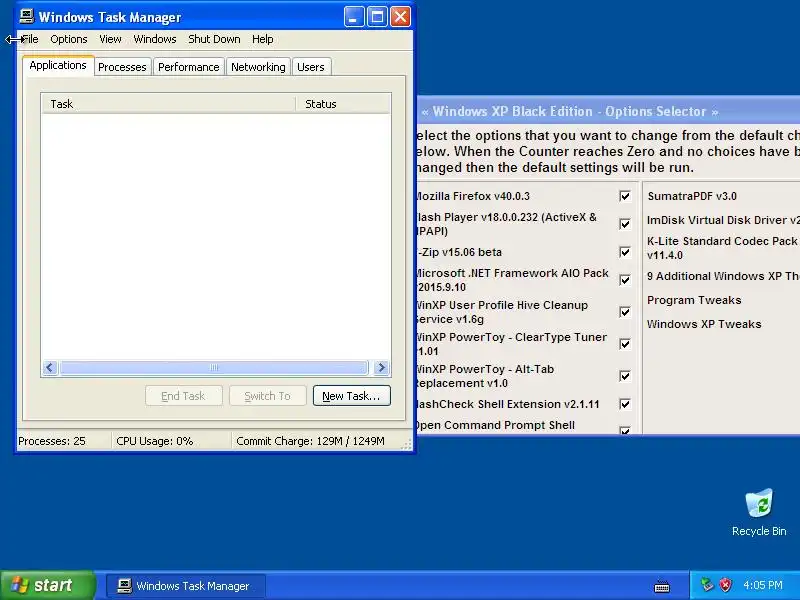Screen dimensions: 800x600
Task: Uncheck the Flash Player v18.0.0.232 checkbox
Action: 624,224
